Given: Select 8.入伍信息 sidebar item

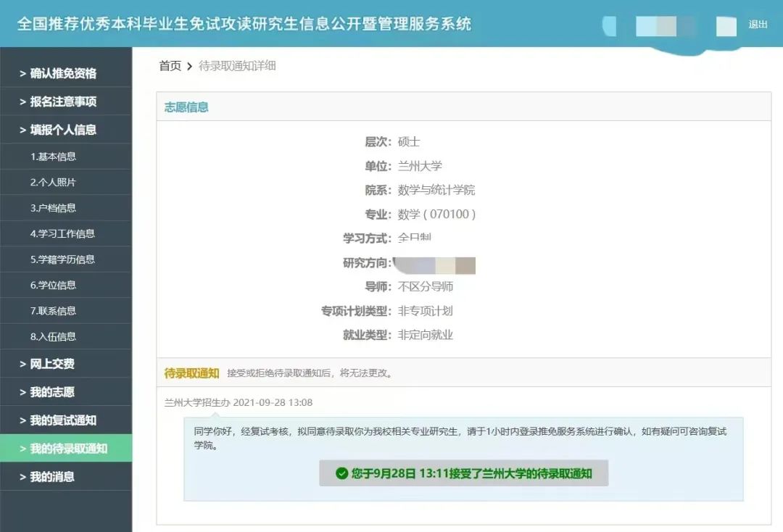Looking at the screenshot, I should [x=66, y=337].
